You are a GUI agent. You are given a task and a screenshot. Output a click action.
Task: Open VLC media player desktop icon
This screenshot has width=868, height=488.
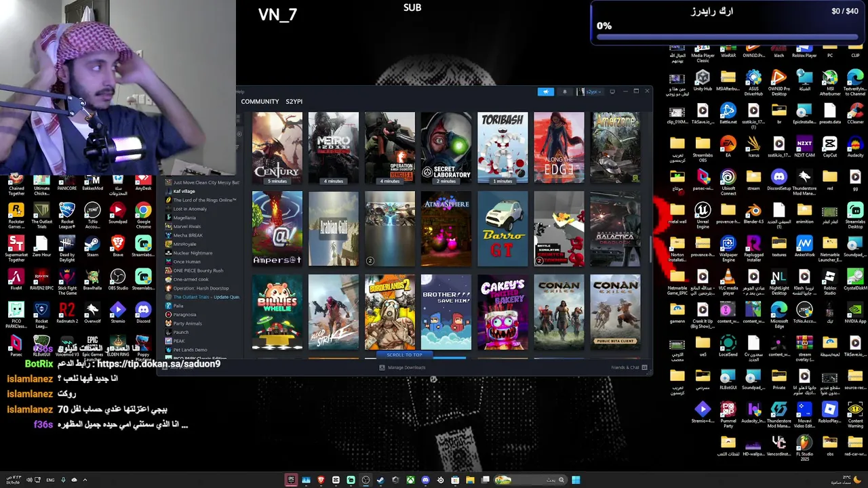coord(728,281)
